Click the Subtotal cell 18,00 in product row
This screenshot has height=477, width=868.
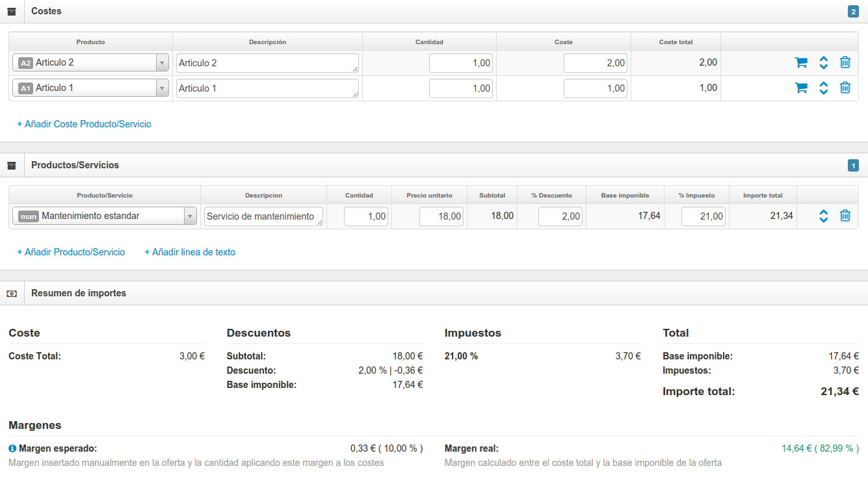click(502, 216)
